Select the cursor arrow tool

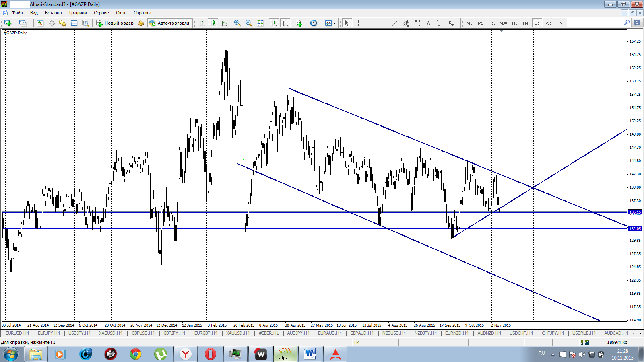[347, 23]
